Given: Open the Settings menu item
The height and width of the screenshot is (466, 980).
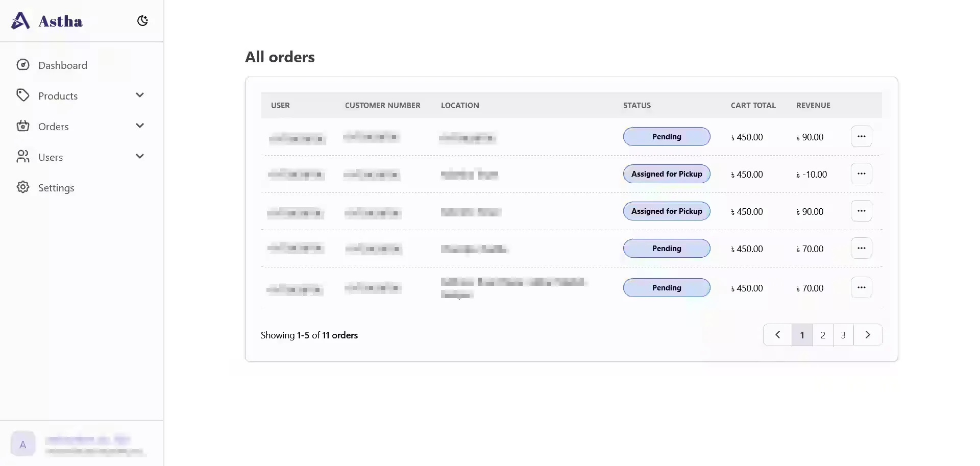Looking at the screenshot, I should (56, 187).
